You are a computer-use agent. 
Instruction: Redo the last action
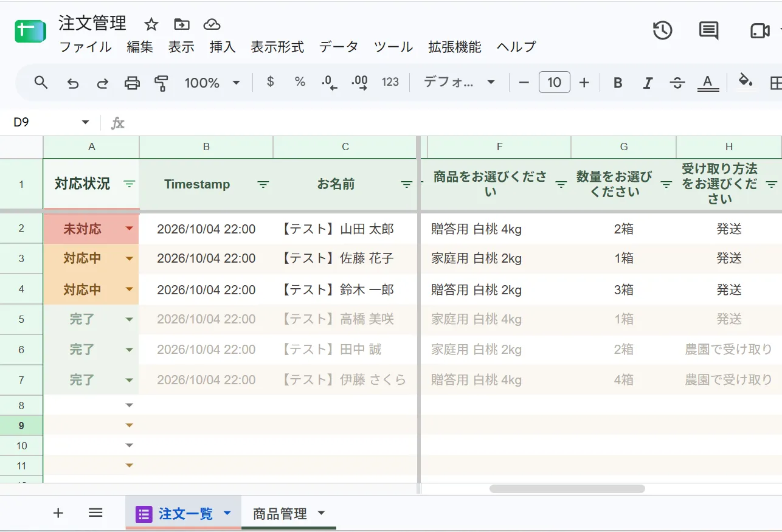tap(103, 83)
